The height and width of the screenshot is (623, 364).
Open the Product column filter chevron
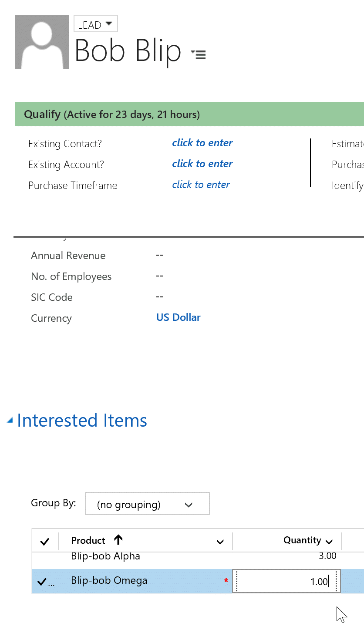[x=220, y=542]
